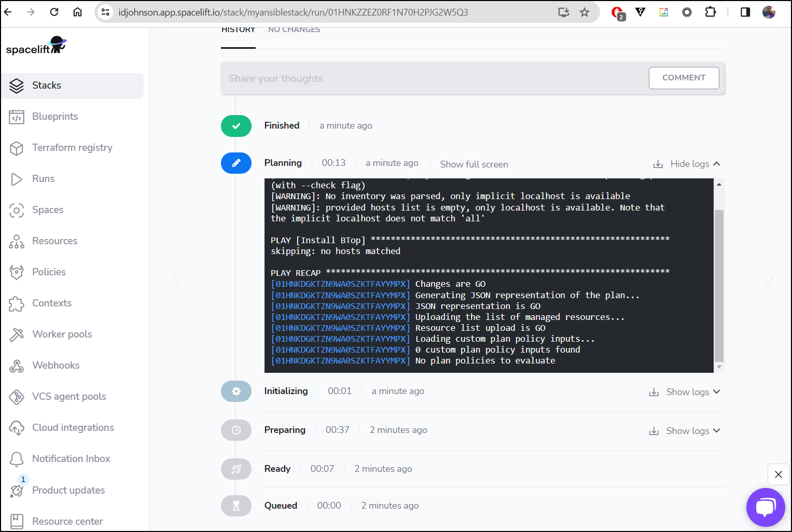The image size is (792, 532).
Task: Collapse Planning logs with Hide logs
Action: click(x=695, y=164)
